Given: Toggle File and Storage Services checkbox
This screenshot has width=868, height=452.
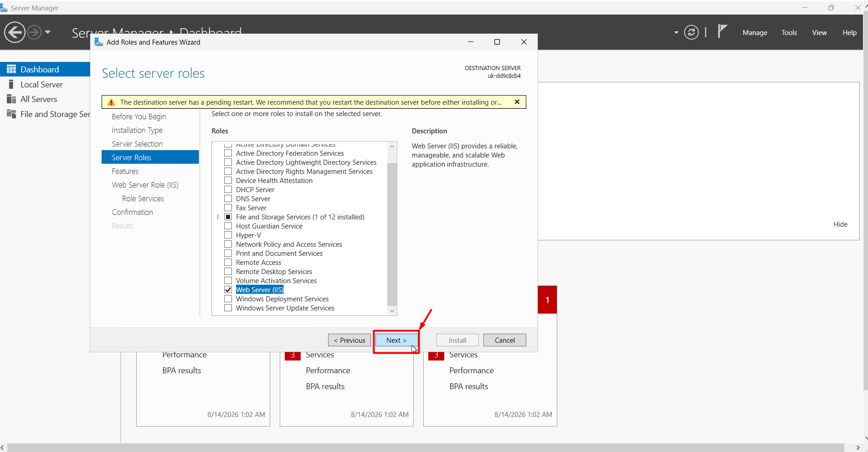Looking at the screenshot, I should pyautogui.click(x=228, y=217).
